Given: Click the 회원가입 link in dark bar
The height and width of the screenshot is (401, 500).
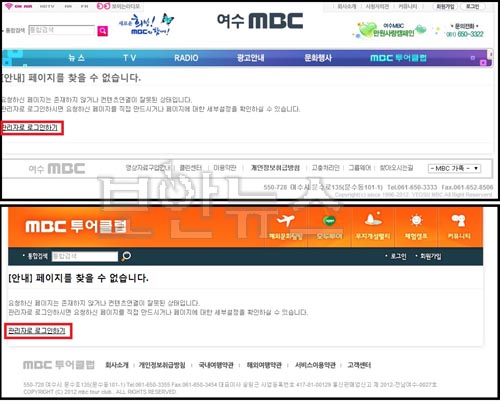Looking at the screenshot, I should tap(430, 256).
